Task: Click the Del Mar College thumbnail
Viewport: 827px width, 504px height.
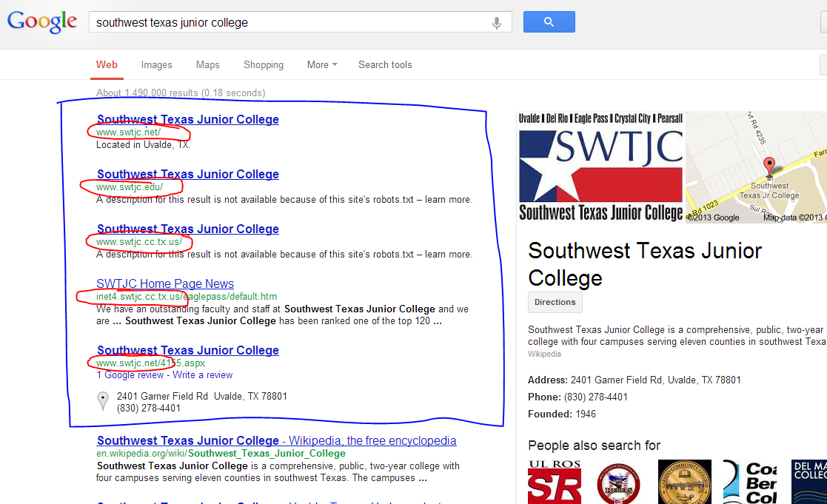Action: (x=809, y=482)
